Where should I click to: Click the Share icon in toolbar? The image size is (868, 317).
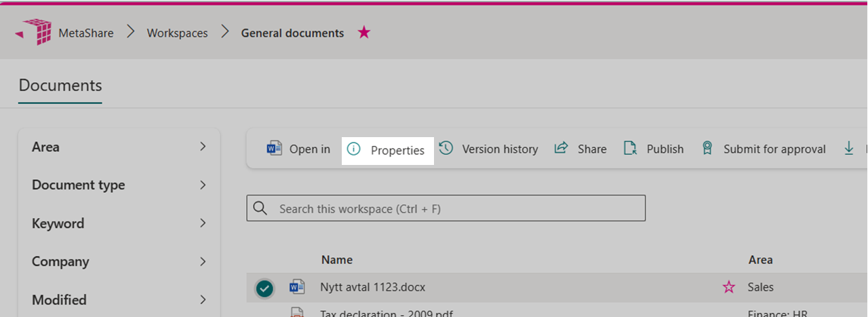561,149
